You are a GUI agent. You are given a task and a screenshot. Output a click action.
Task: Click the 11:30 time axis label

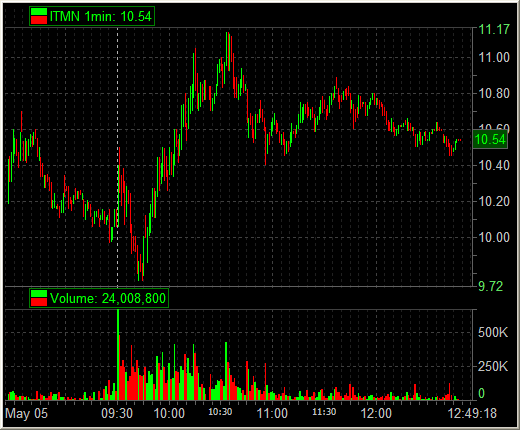(x=324, y=412)
